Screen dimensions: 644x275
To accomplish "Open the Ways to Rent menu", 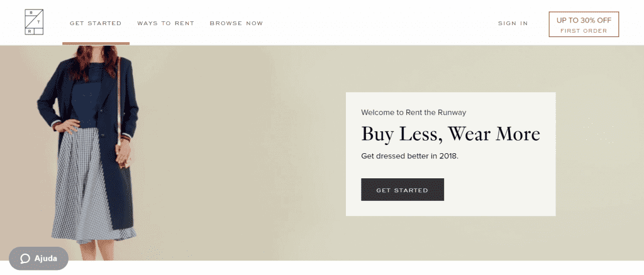I will click(x=165, y=23).
